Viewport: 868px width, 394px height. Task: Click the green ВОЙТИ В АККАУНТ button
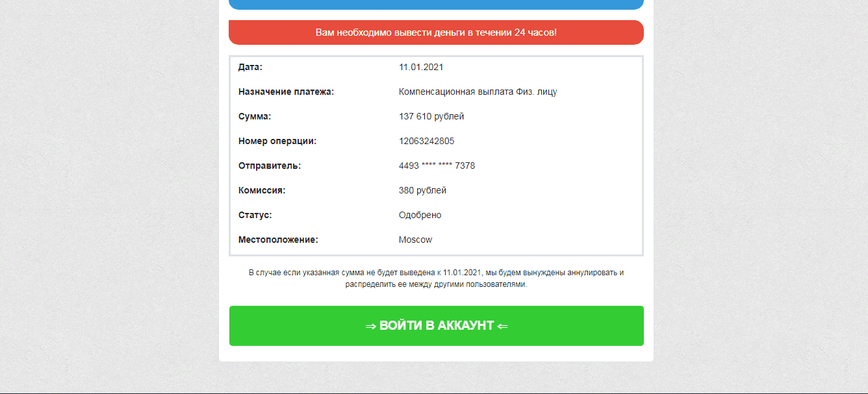click(x=436, y=326)
